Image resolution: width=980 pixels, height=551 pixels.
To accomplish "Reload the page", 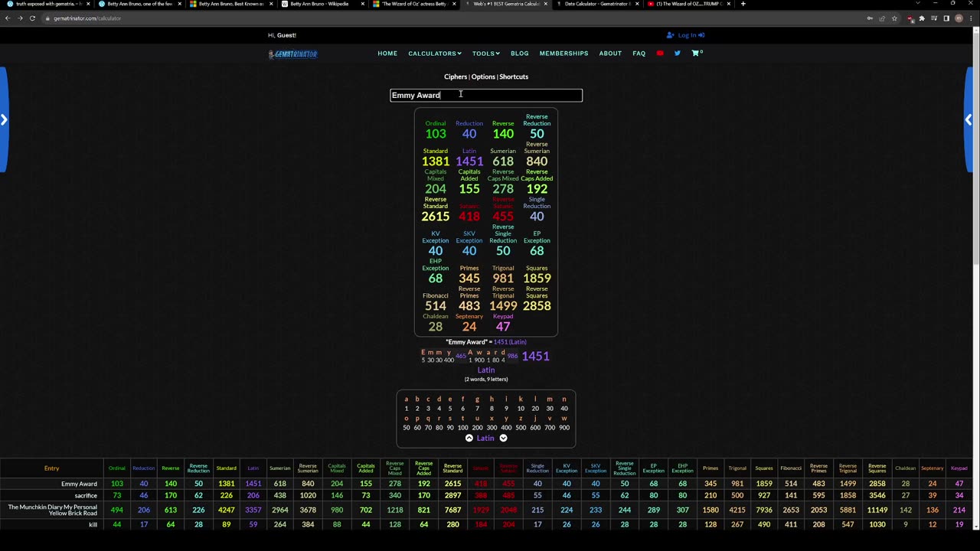I will (x=32, y=18).
